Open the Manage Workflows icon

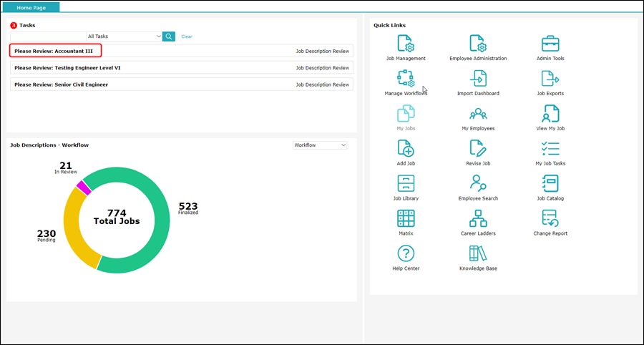[406, 79]
